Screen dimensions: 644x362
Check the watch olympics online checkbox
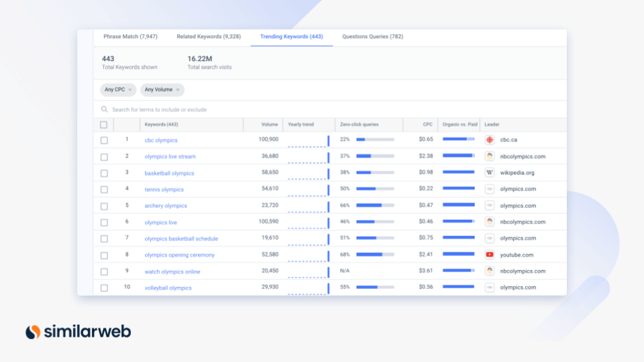click(x=105, y=271)
